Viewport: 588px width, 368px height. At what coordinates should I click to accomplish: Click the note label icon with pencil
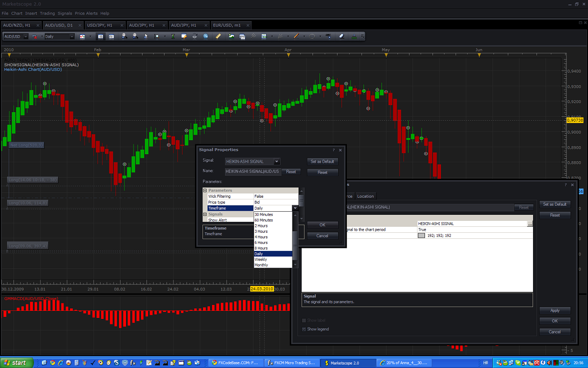tap(184, 37)
